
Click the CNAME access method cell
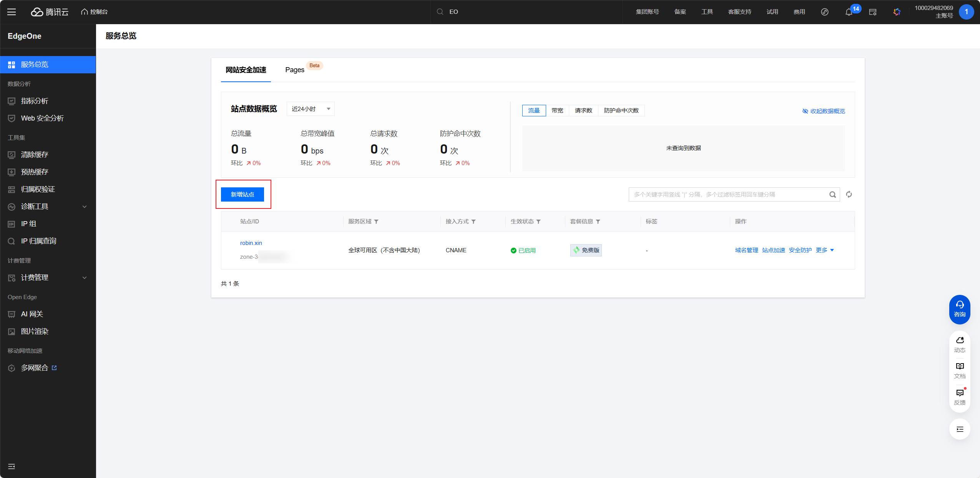(x=456, y=250)
